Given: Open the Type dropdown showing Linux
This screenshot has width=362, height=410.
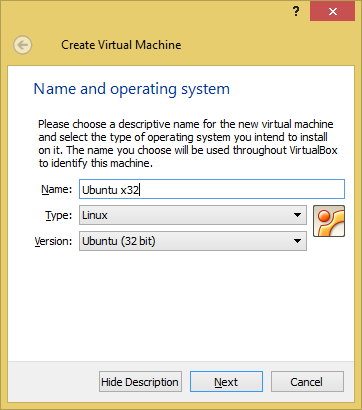Looking at the screenshot, I should tap(193, 215).
